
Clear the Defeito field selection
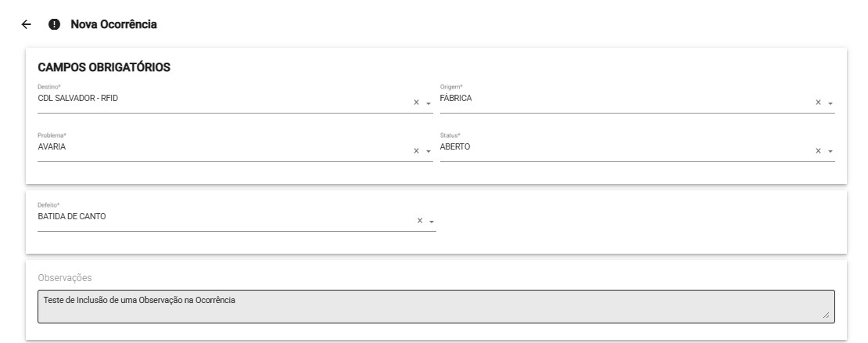(x=420, y=221)
